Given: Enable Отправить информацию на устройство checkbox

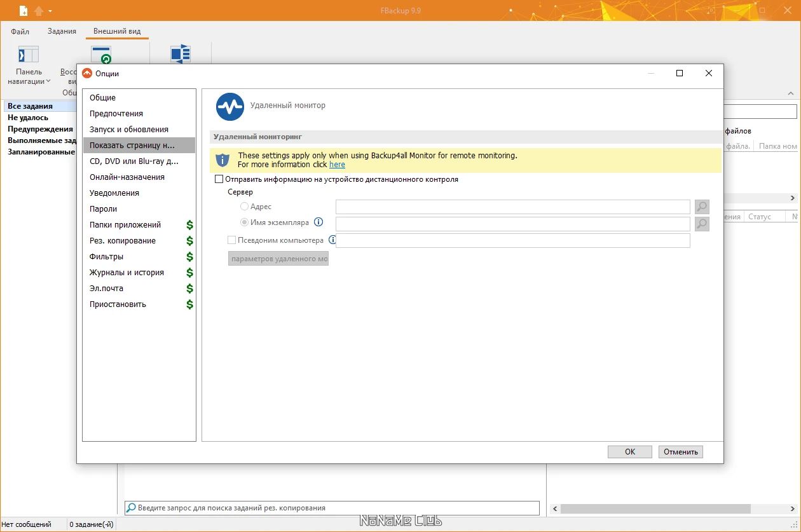Looking at the screenshot, I should click(219, 179).
